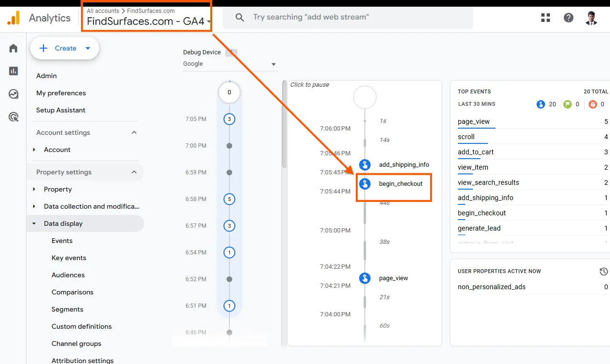Select the 7:05 PM minute bubble with 3
The image size is (610, 364).
(x=229, y=119)
